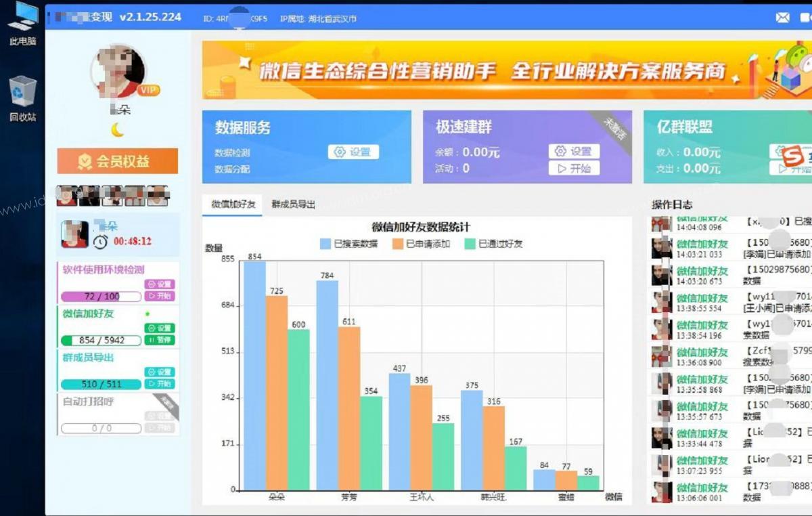Switch to the 微信加好友 chart tab
The image size is (812, 516).
[x=232, y=204]
